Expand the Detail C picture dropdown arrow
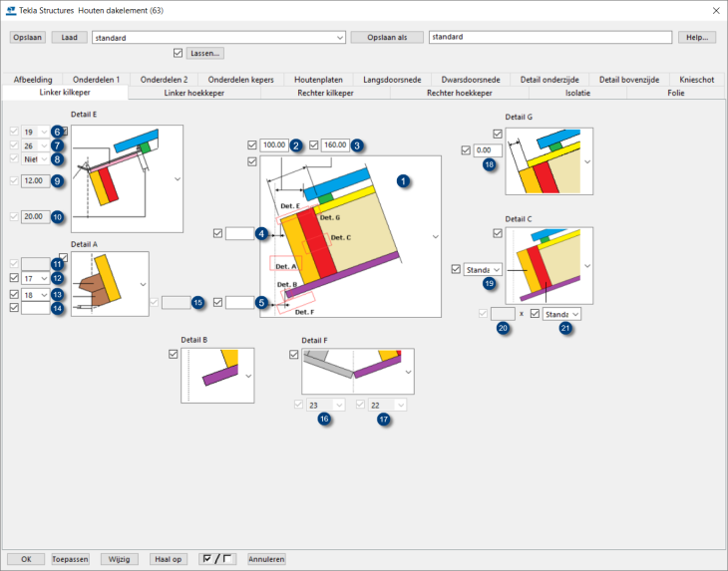 coord(587,266)
